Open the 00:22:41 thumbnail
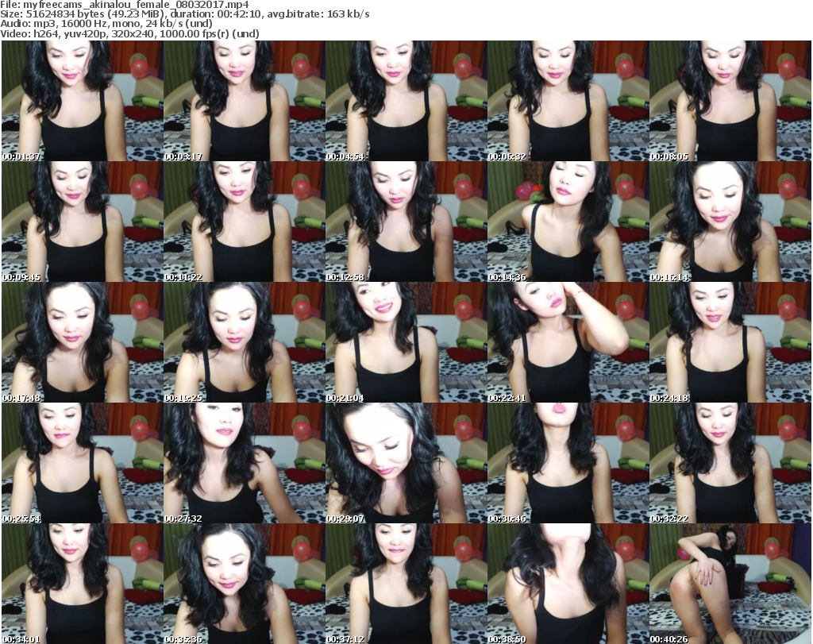 tap(568, 342)
